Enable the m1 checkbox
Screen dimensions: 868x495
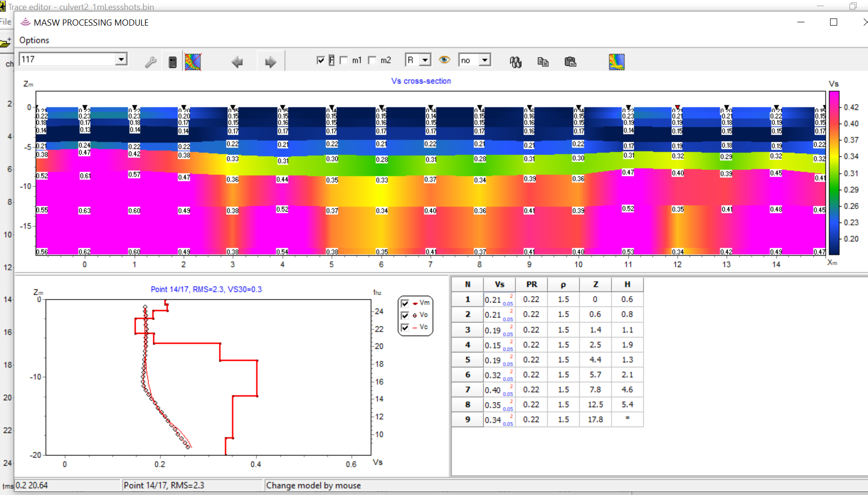[344, 60]
